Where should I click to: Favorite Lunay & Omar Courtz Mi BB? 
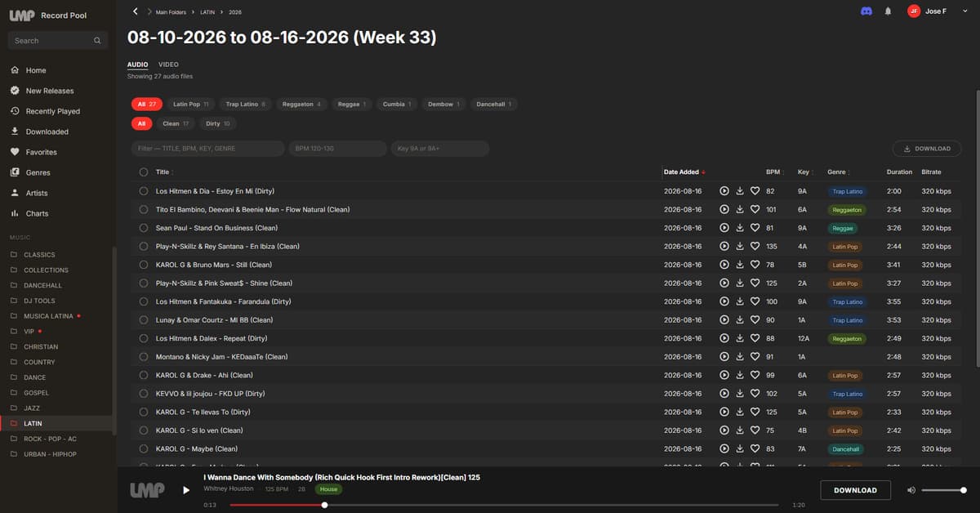[755, 320]
